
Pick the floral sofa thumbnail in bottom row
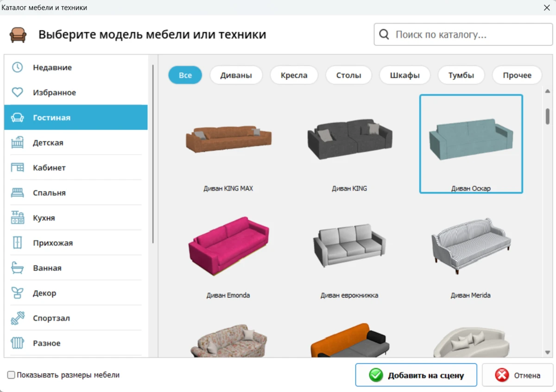228,341
